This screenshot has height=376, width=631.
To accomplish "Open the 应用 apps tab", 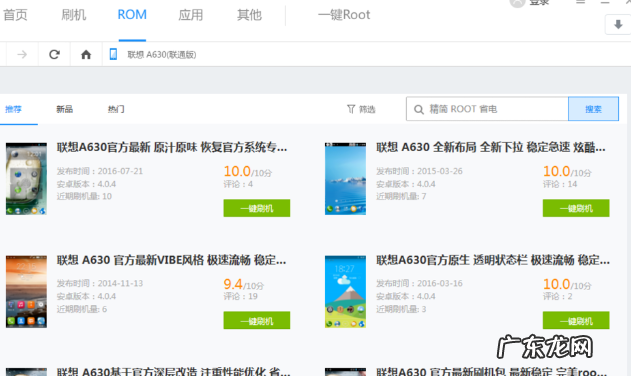I will tap(191, 15).
